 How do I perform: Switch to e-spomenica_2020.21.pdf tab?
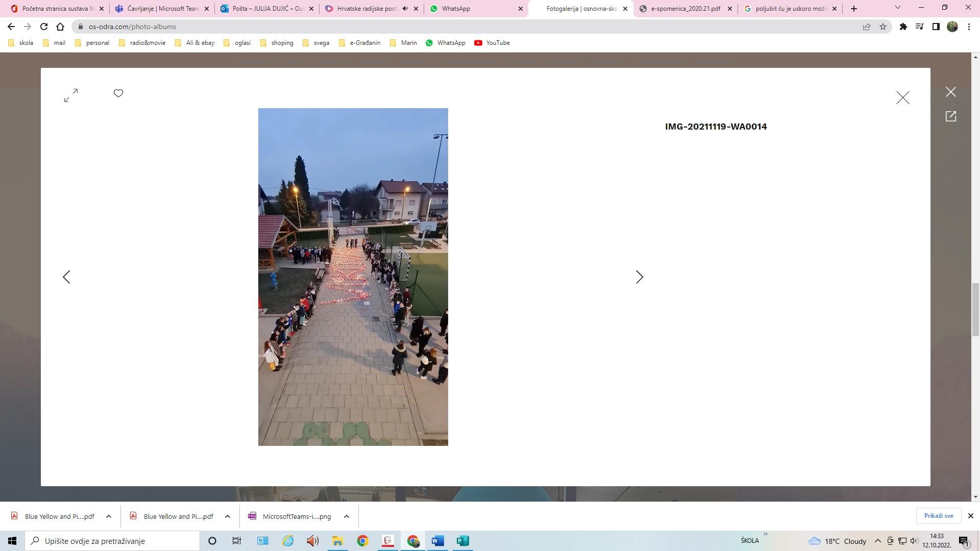coord(684,9)
